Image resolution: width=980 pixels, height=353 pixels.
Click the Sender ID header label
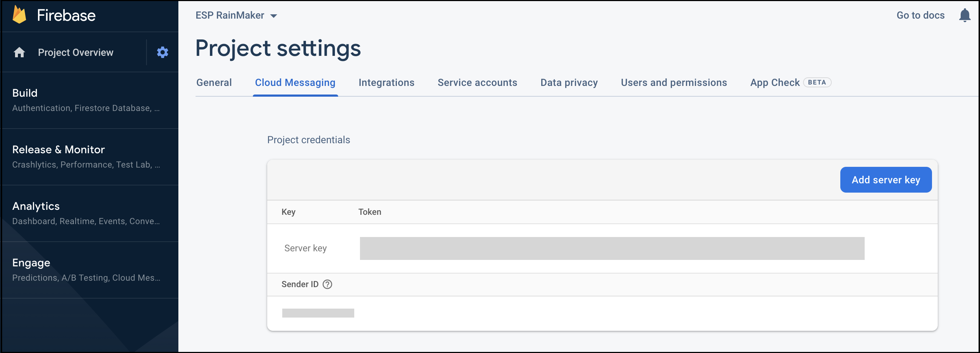click(x=300, y=284)
